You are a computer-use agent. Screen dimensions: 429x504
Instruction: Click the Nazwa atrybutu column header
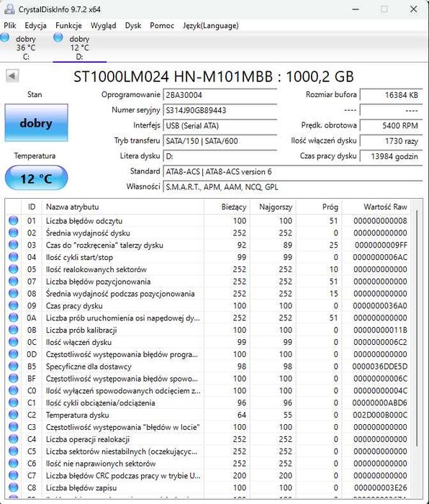tap(123, 207)
